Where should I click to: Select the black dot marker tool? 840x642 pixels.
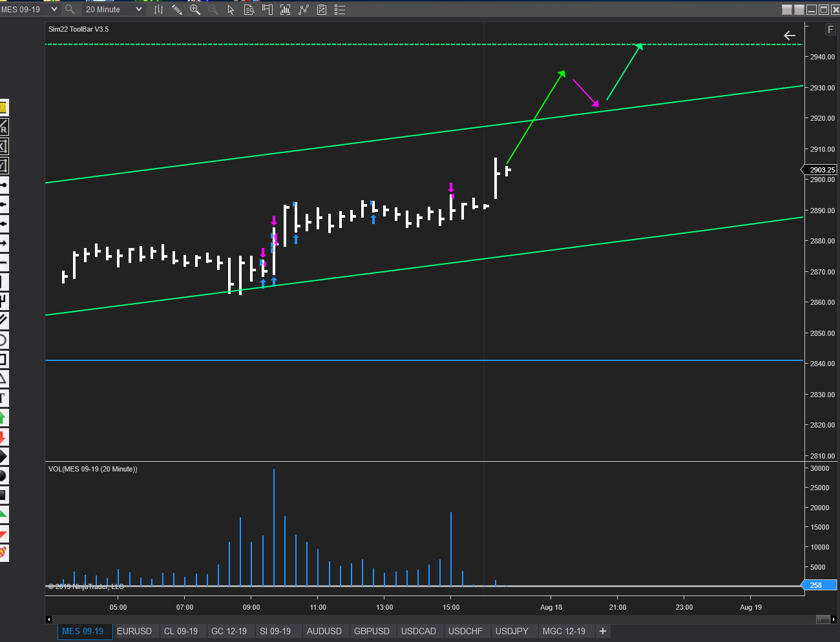(x=3, y=475)
